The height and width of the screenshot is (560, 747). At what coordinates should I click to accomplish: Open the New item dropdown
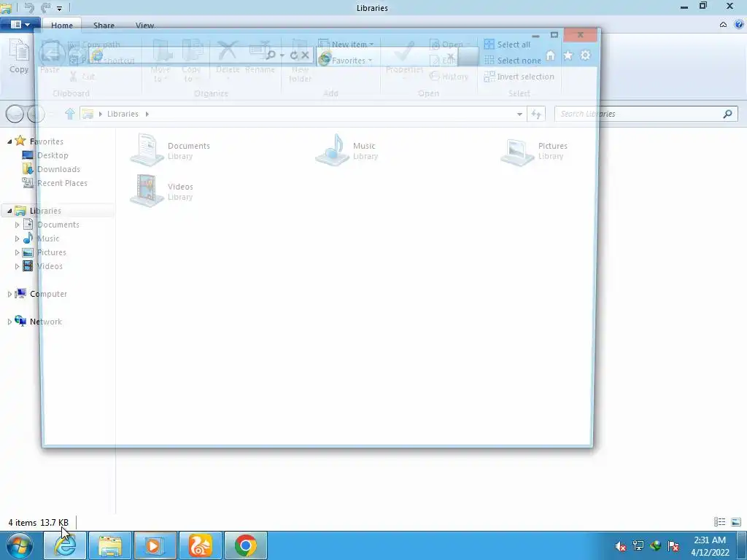pyautogui.click(x=346, y=44)
